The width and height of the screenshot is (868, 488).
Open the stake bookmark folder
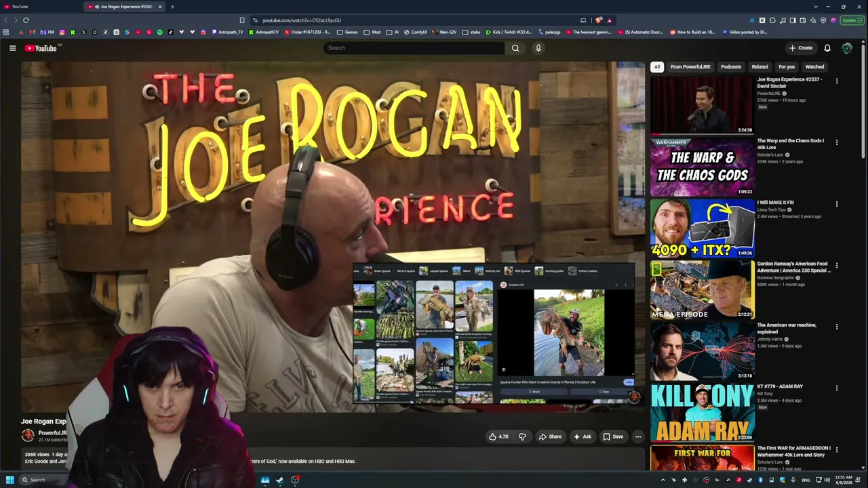pos(471,32)
